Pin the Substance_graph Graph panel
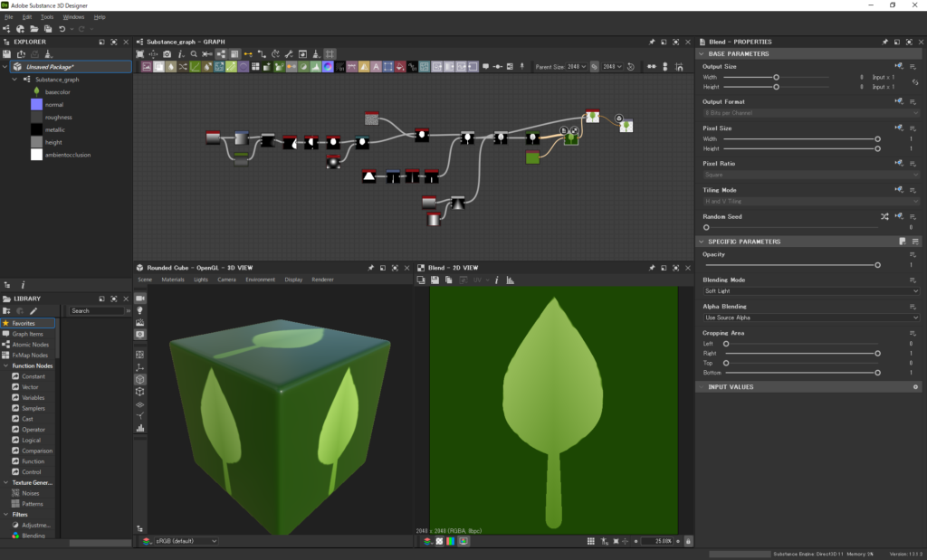927x560 pixels. tap(652, 42)
